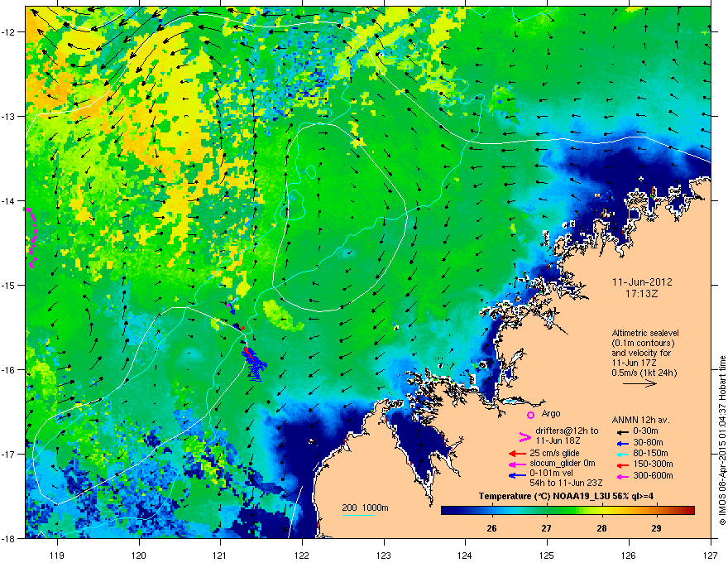Click the magenta ANMN 300-600m legend arrow
This screenshot has width=728, height=563.
(621, 476)
